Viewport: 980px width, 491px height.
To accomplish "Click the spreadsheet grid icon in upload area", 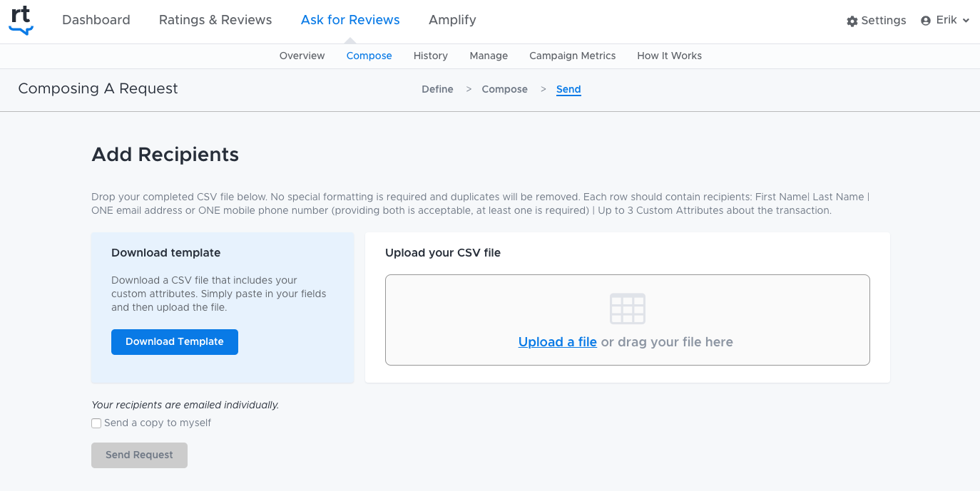I will click(628, 309).
